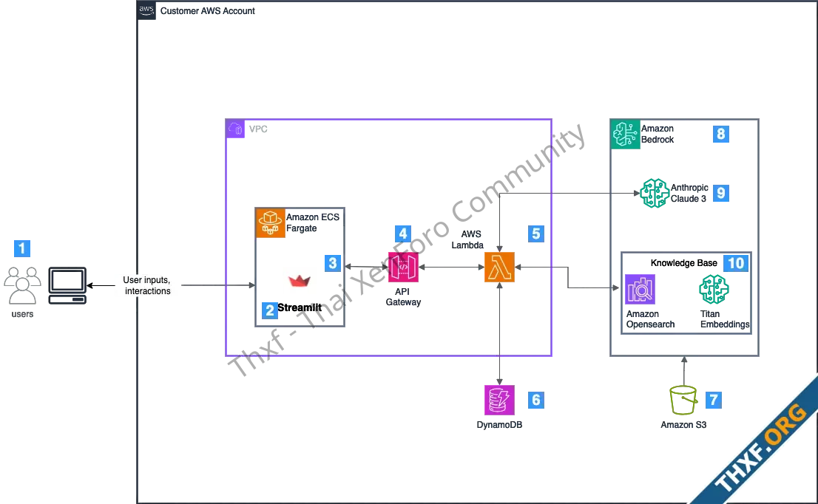Click the users group icon
Screen dimensions: 818x504
[22, 285]
